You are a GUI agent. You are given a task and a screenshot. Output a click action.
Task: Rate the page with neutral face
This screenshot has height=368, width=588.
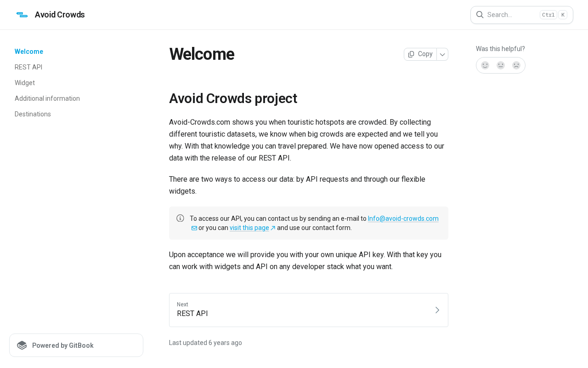(x=501, y=65)
